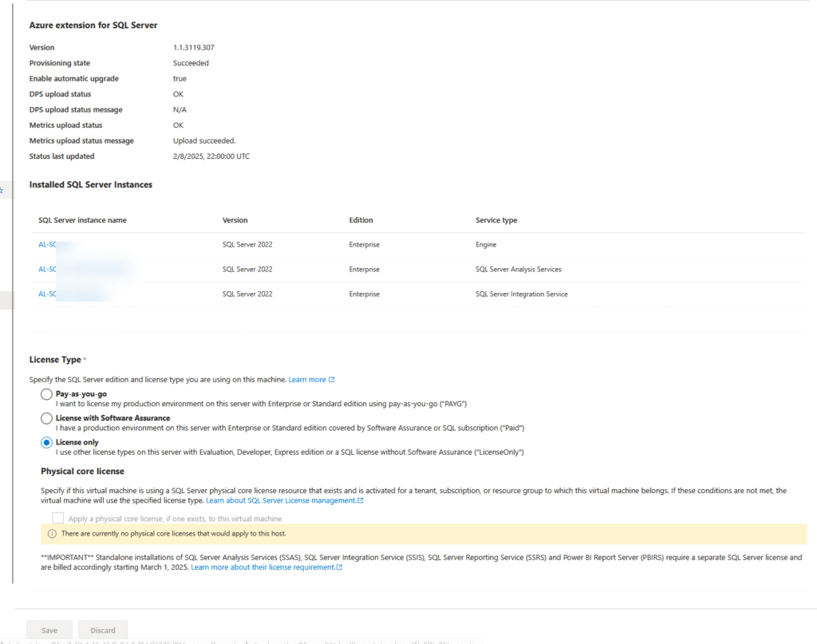Open Learn more about their license requirement link

pos(263,567)
